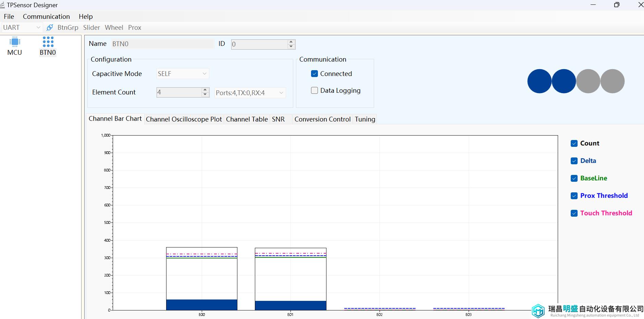This screenshot has height=319, width=644.
Task: Minimize the TPSensor Designer window
Action: click(594, 5)
